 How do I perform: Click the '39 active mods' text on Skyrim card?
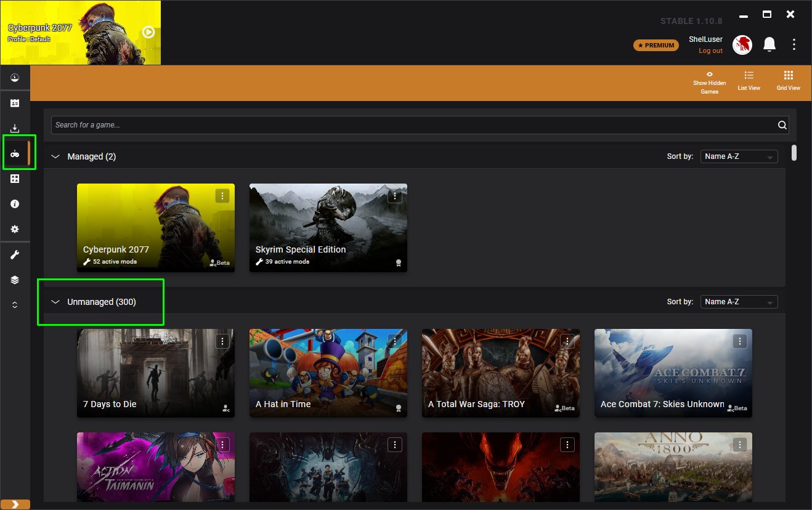coord(287,262)
